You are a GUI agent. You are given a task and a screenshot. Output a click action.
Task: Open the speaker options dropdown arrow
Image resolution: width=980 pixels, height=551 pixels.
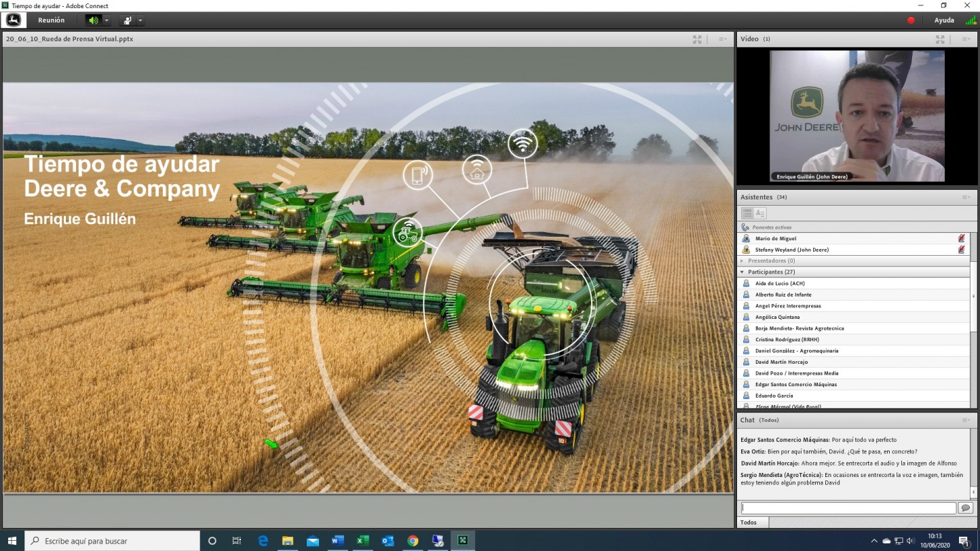click(107, 20)
